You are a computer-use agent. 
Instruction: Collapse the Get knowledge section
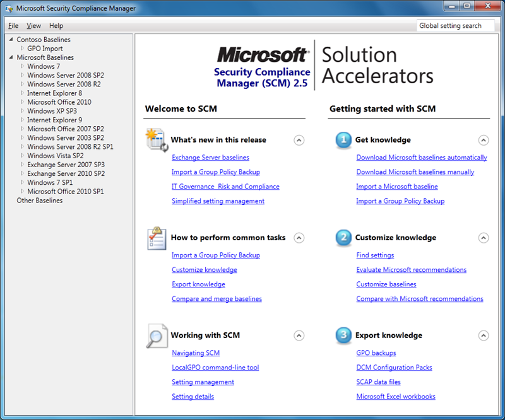tap(484, 141)
